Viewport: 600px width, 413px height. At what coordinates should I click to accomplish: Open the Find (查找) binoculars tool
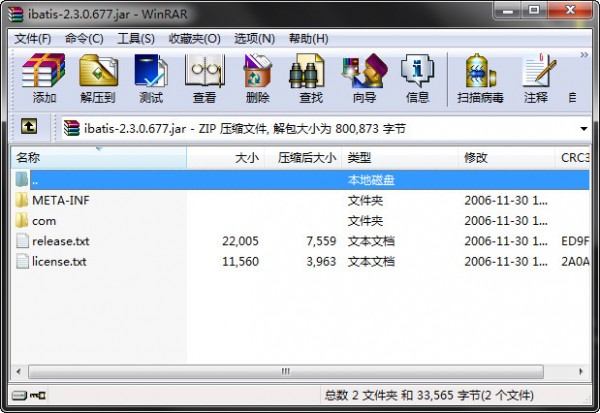click(311, 78)
